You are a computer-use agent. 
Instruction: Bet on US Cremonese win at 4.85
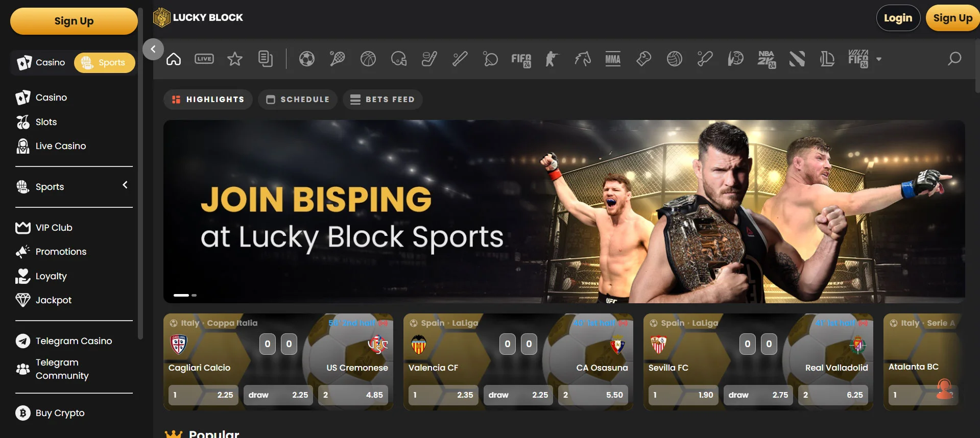tap(353, 395)
